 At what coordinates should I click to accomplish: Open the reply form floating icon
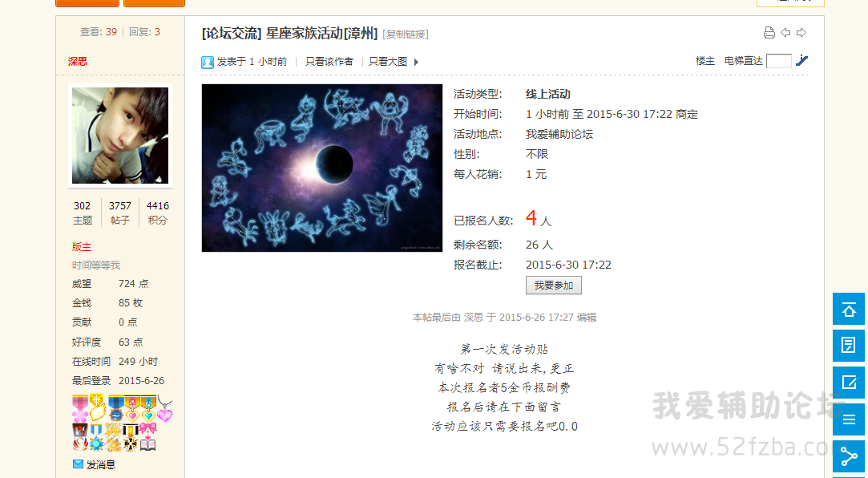(x=849, y=346)
